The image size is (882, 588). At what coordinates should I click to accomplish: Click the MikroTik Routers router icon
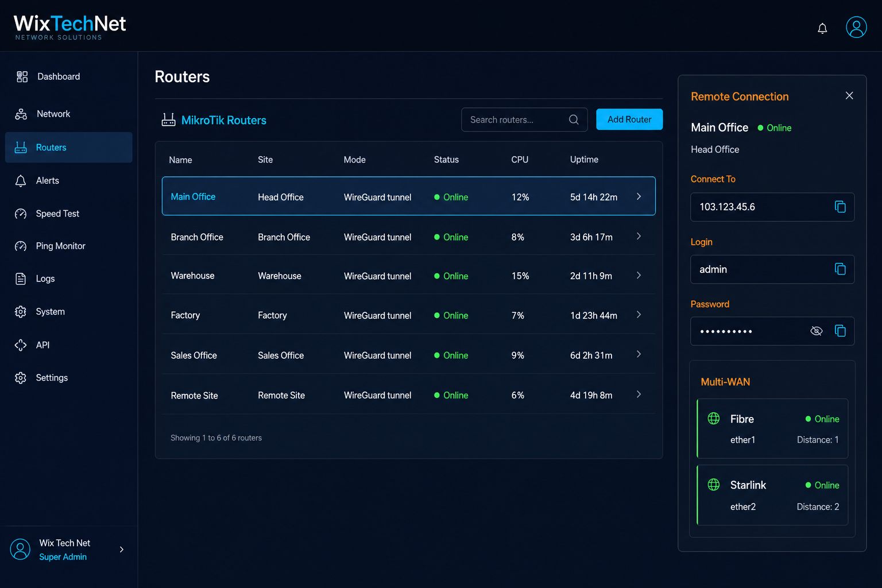(x=168, y=119)
